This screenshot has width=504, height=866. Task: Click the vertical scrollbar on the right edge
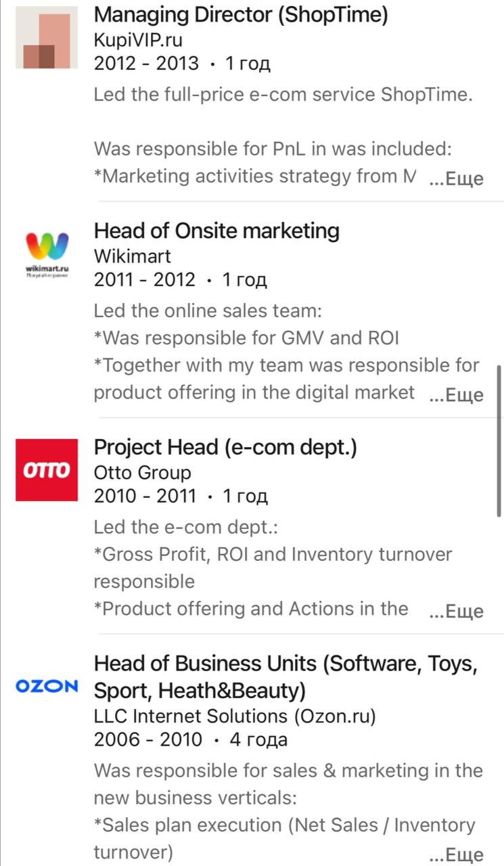tap(499, 440)
